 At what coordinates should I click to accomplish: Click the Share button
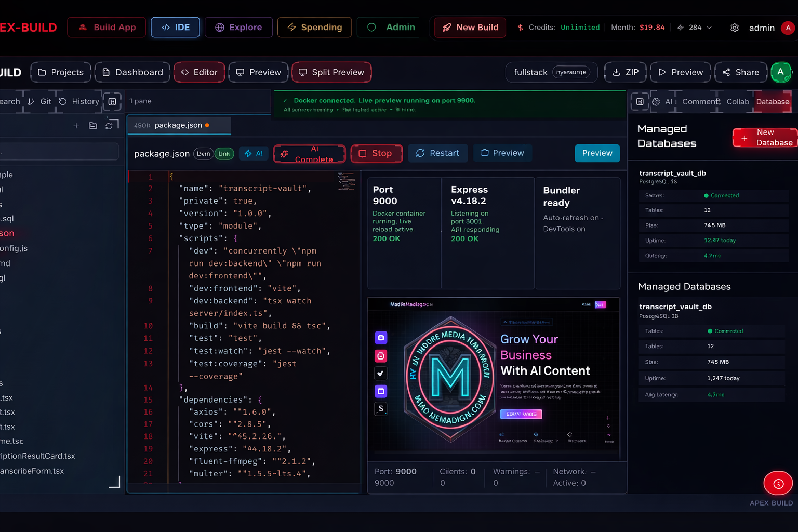point(741,72)
